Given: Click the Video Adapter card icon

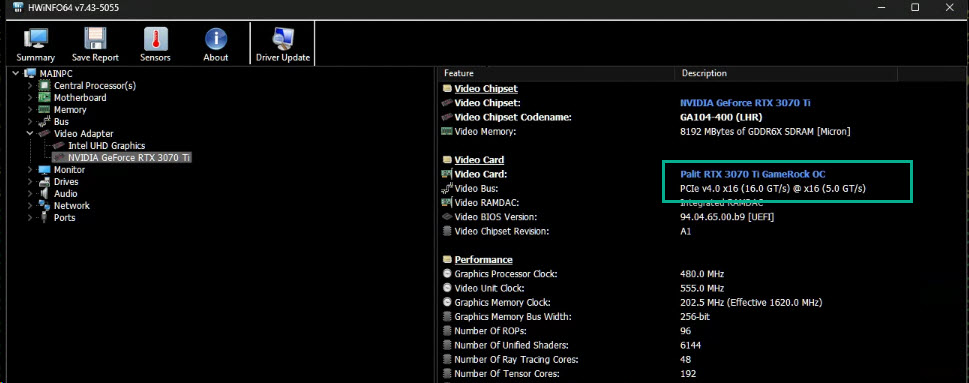Looking at the screenshot, I should [x=44, y=133].
